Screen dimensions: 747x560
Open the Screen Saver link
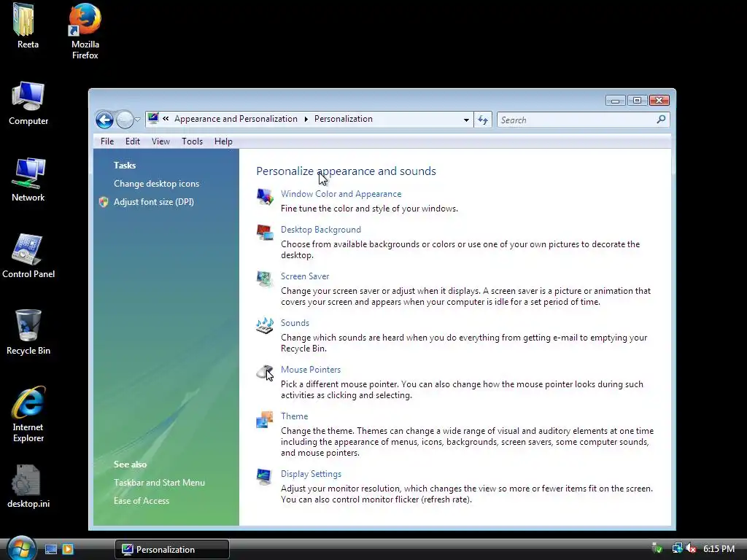[x=305, y=276]
